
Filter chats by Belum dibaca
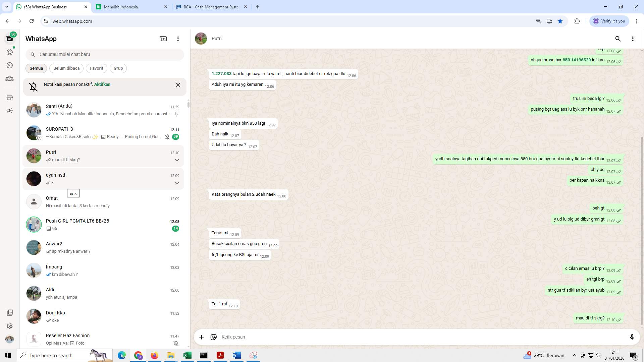66,68
